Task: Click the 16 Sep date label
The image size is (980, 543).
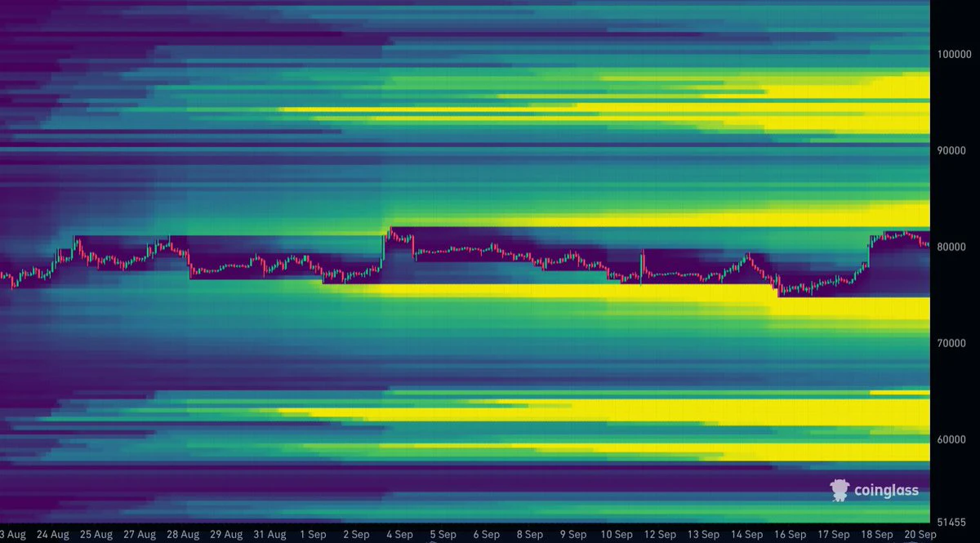Action: point(789,535)
